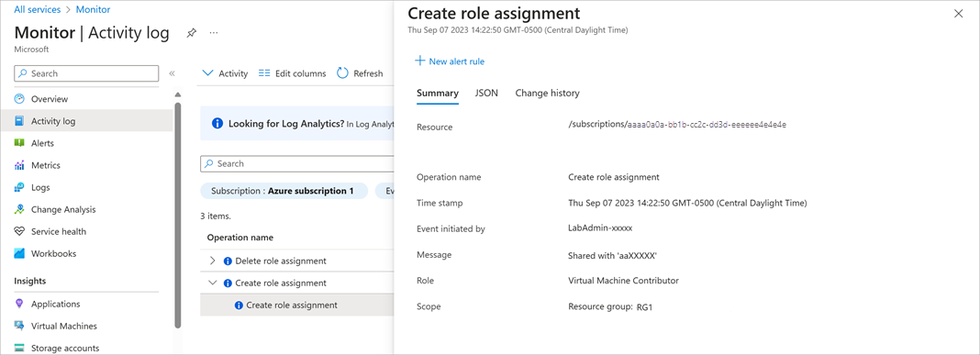The width and height of the screenshot is (980, 355).
Task: Click the Refresh circular arrow icon
Action: coord(342,73)
